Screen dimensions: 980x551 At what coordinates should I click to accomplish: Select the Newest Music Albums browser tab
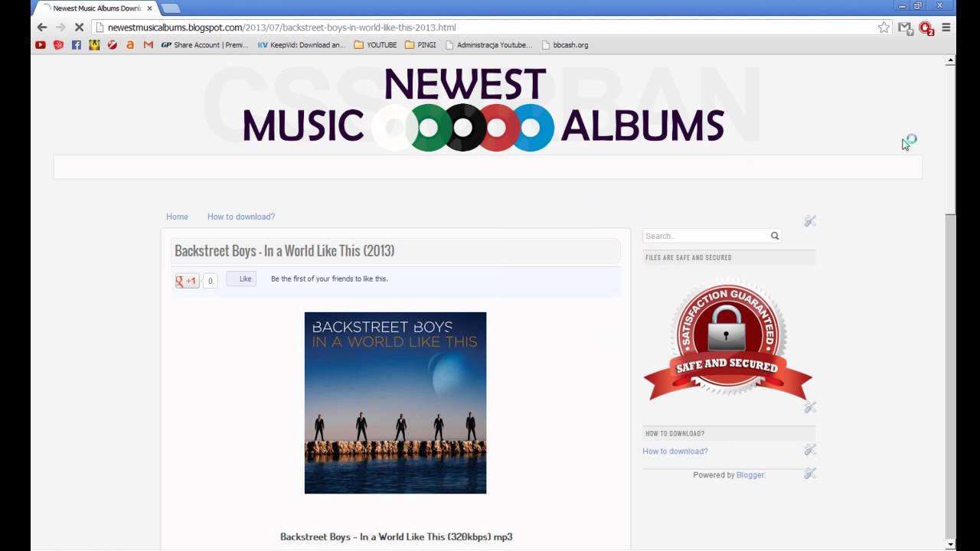click(x=96, y=8)
